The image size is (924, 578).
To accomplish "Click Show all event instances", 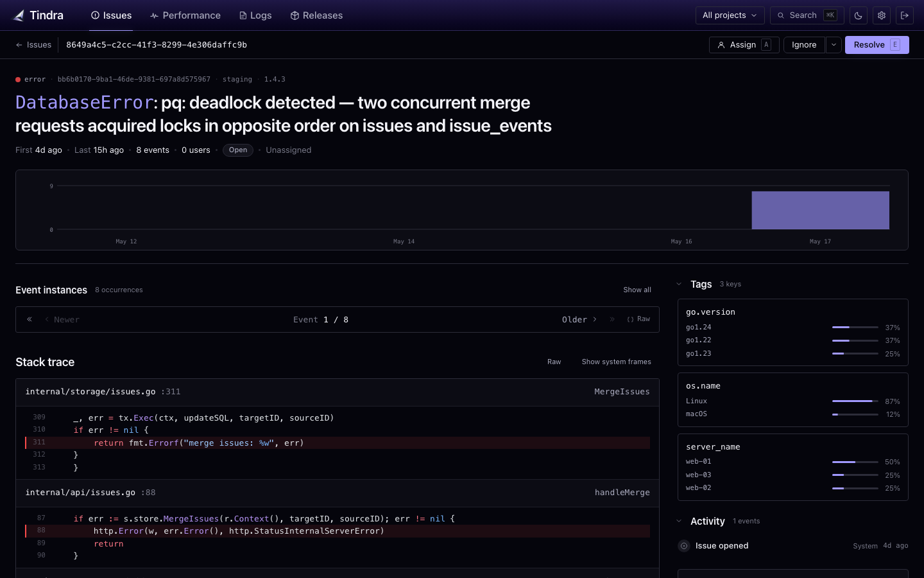I will click(x=637, y=290).
